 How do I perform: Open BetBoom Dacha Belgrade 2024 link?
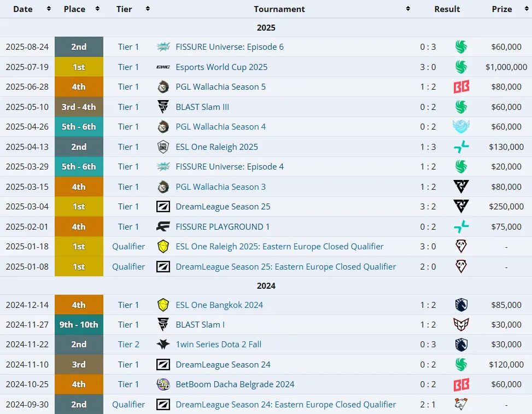pos(235,384)
